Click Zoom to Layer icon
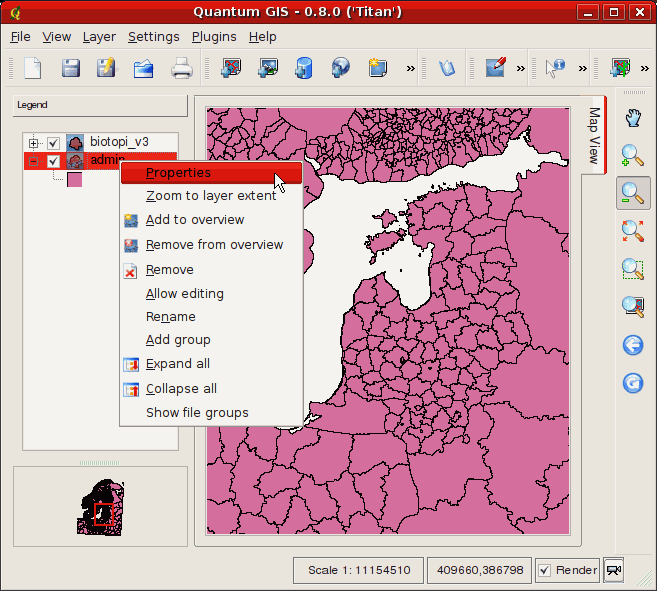 click(x=633, y=306)
